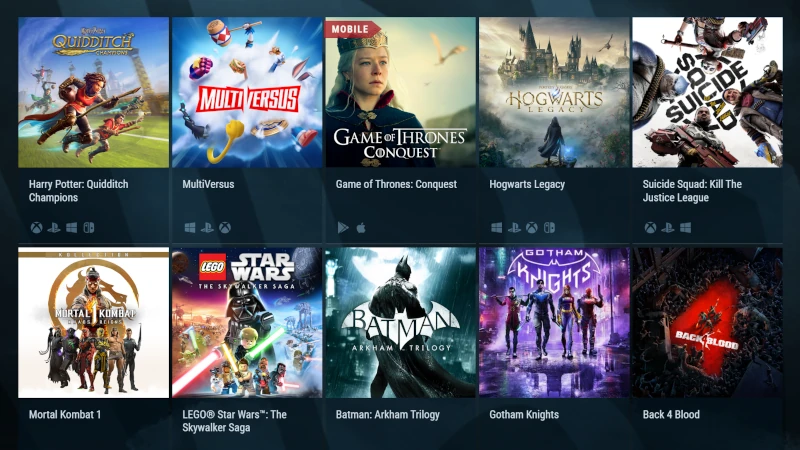The image size is (800, 450).
Task: Click Windows icon under MultiVersus
Action: tap(190, 228)
